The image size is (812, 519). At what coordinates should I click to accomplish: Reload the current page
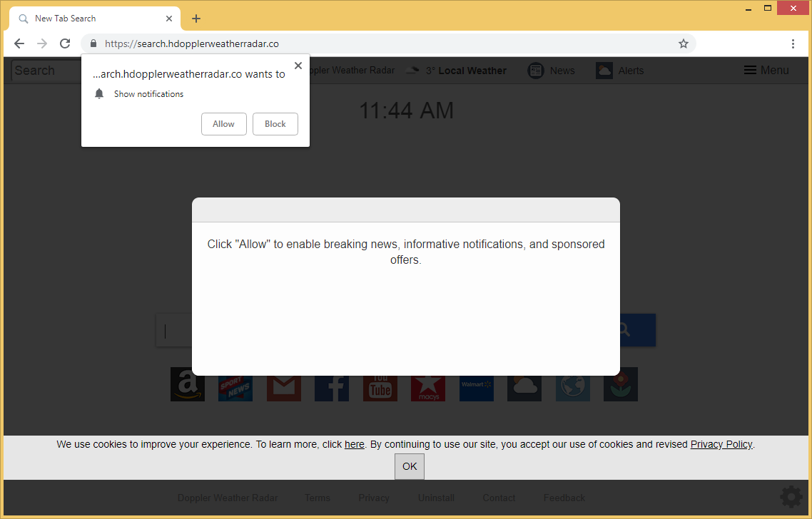pos(65,43)
